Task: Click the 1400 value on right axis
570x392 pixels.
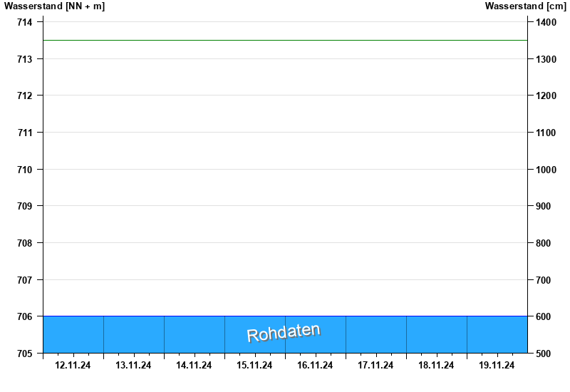Action: click(546, 22)
